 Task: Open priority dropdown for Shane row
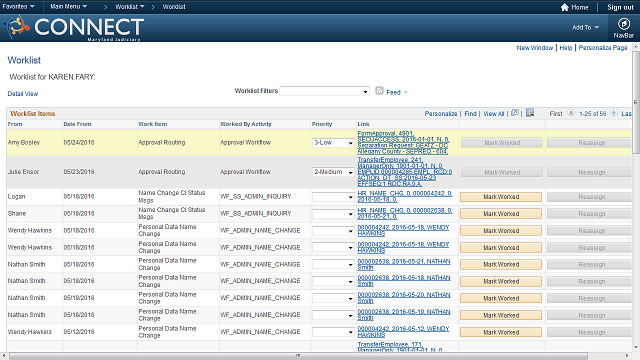click(x=333, y=214)
